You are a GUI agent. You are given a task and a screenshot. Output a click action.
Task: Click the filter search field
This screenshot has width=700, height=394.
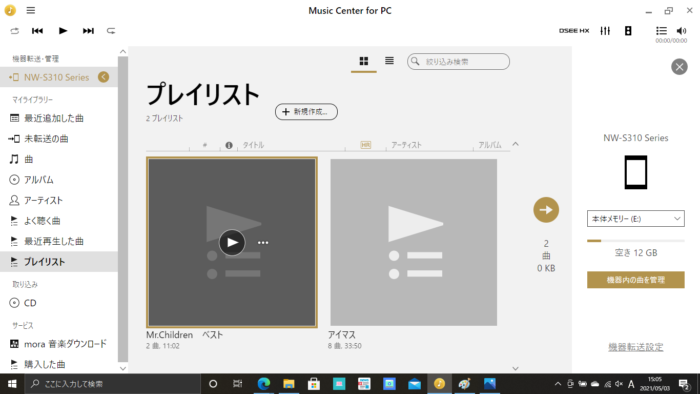458,62
